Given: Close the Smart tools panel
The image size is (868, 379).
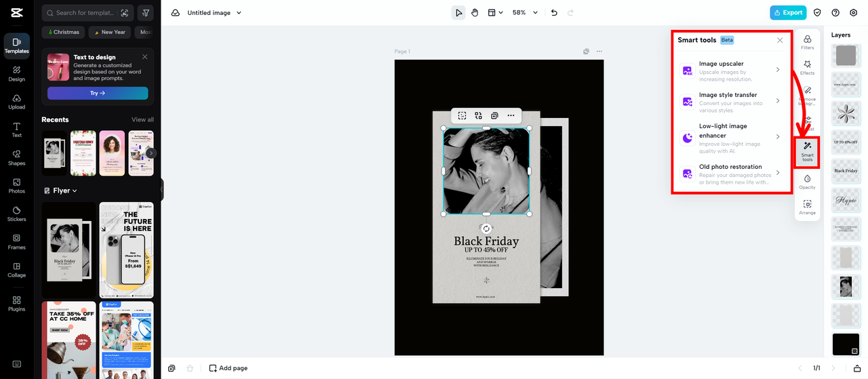Looking at the screenshot, I should pyautogui.click(x=780, y=40).
